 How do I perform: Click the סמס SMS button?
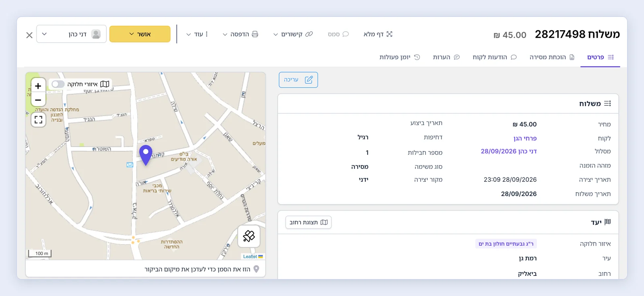click(338, 34)
